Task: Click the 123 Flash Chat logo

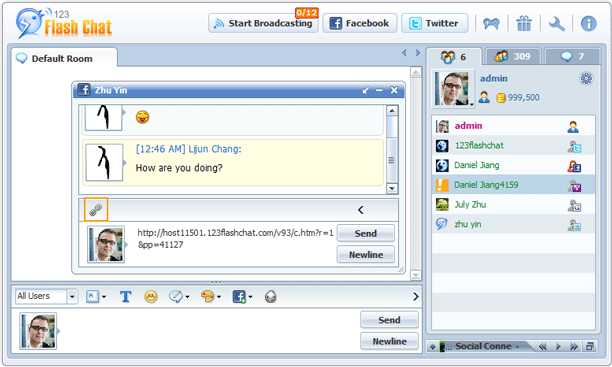Action: (x=64, y=23)
